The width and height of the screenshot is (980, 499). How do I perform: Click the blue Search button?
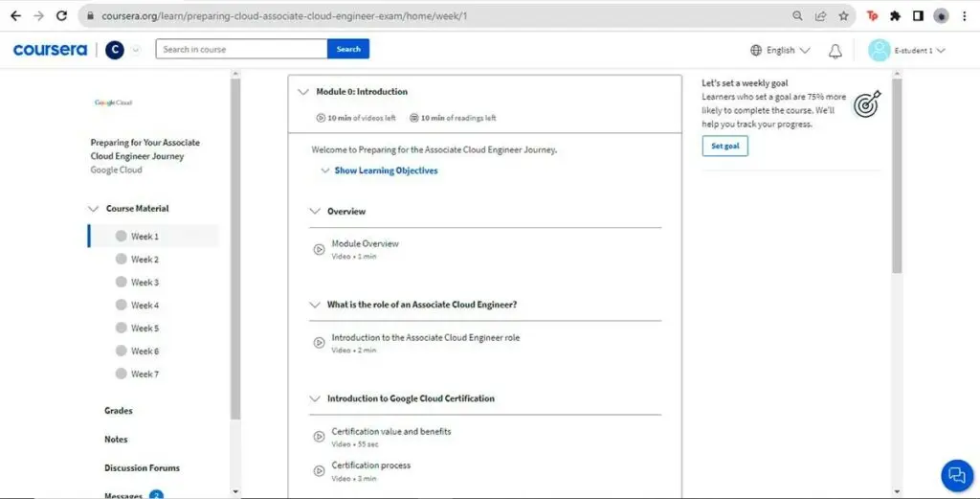[x=348, y=49]
